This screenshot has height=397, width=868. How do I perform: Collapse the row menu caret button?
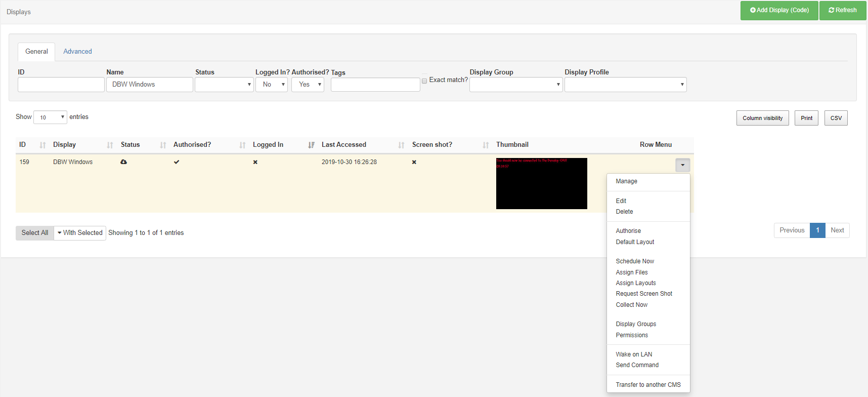(682, 165)
